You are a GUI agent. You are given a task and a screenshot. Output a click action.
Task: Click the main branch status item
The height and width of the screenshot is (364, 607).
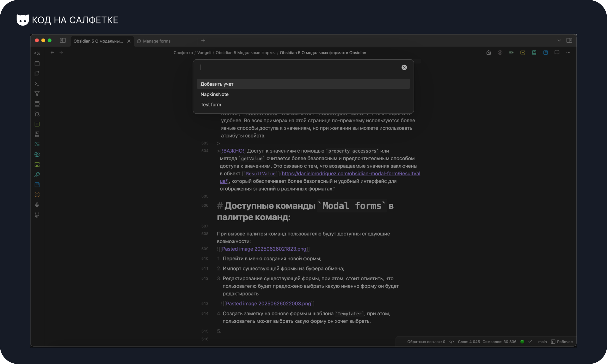(542, 342)
